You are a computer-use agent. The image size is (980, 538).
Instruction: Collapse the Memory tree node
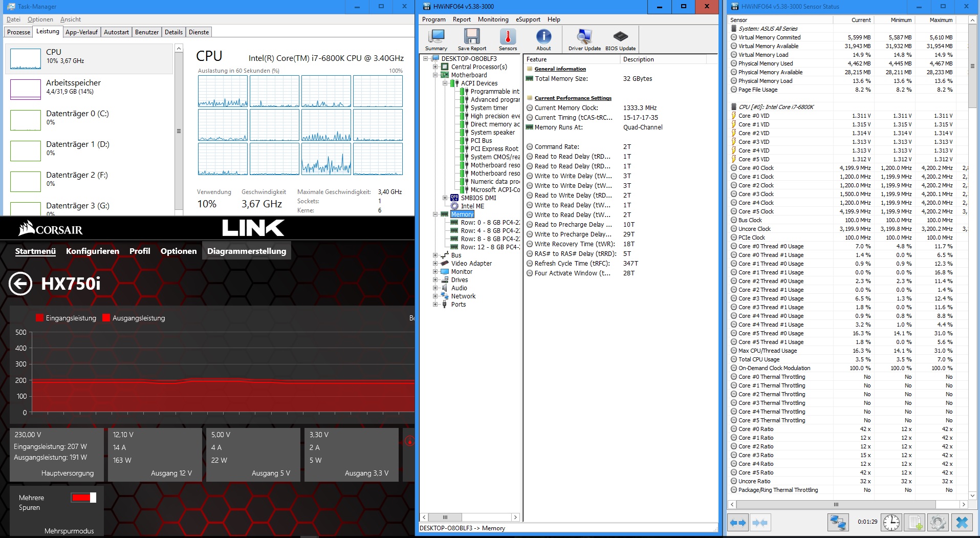click(435, 214)
